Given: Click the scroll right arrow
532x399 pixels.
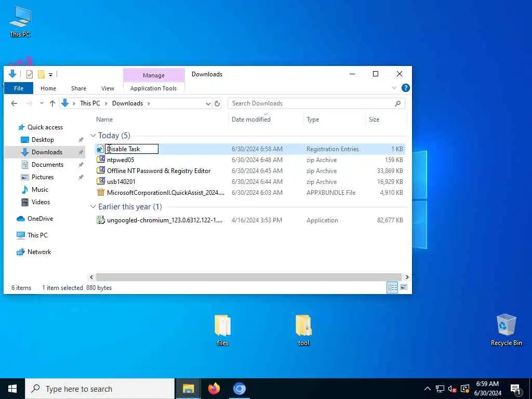Looking at the screenshot, I should pyautogui.click(x=406, y=277).
